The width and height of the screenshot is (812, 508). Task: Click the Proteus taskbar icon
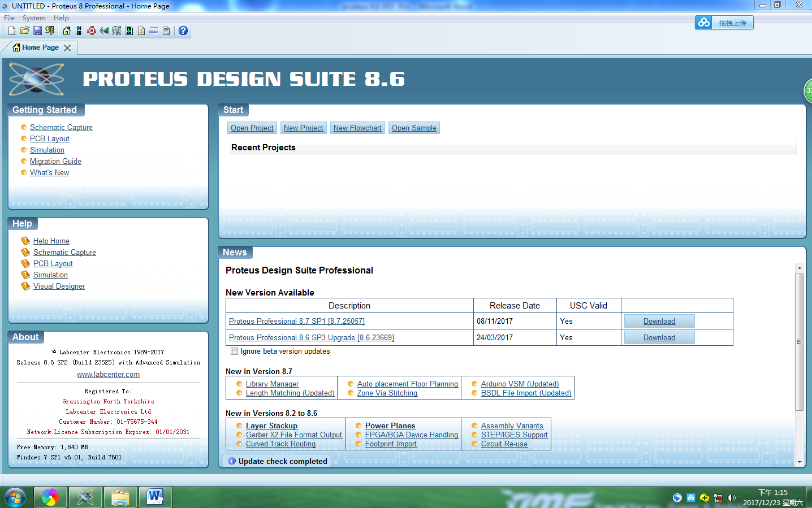[x=85, y=497]
